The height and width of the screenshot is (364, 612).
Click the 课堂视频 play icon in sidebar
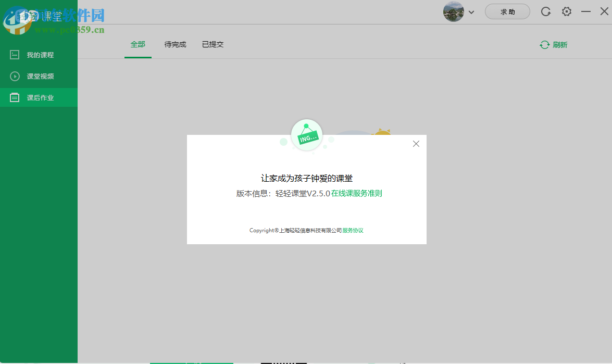click(x=15, y=76)
